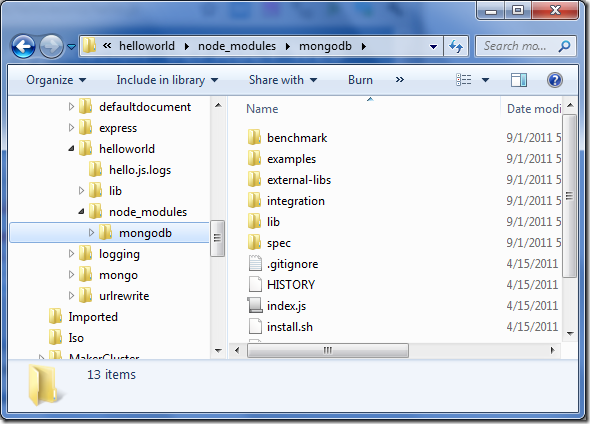590x424 pixels.
Task: Open the view options dropdown arrow
Action: pyautogui.click(x=485, y=80)
